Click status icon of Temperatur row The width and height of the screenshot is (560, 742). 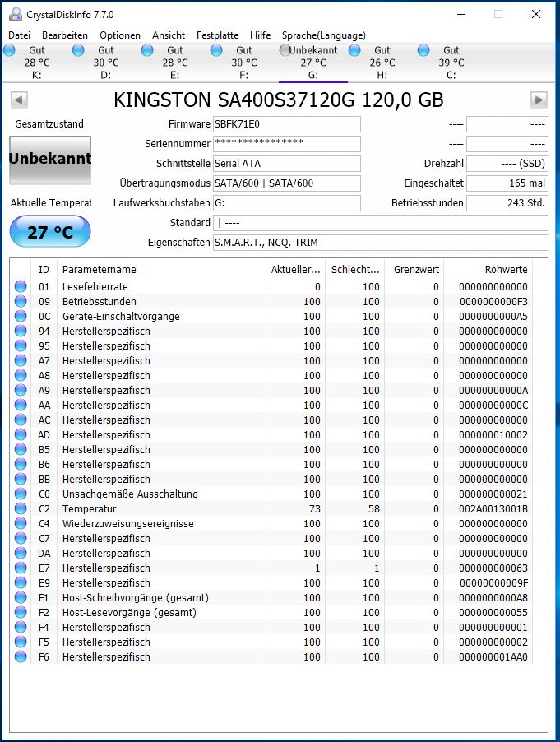(x=21, y=508)
